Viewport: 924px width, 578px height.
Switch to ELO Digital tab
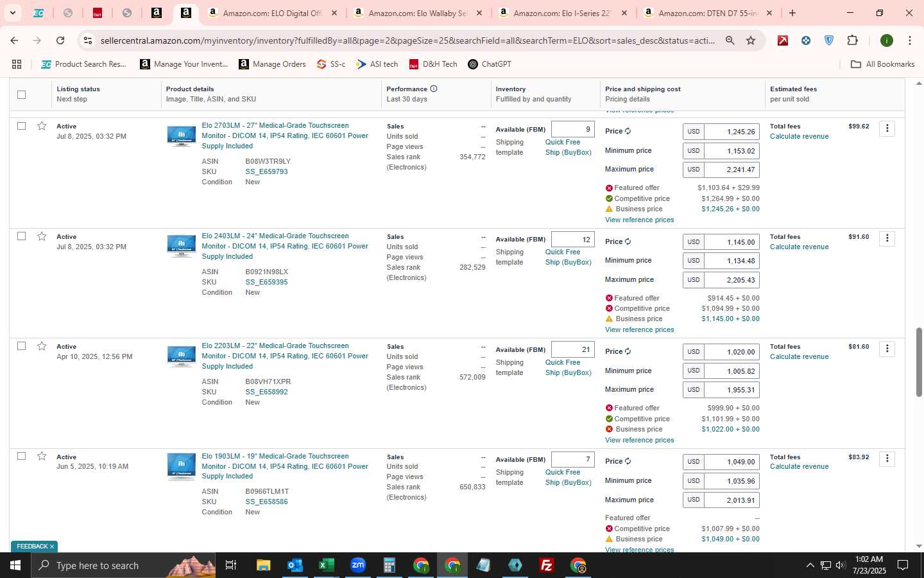coord(273,13)
